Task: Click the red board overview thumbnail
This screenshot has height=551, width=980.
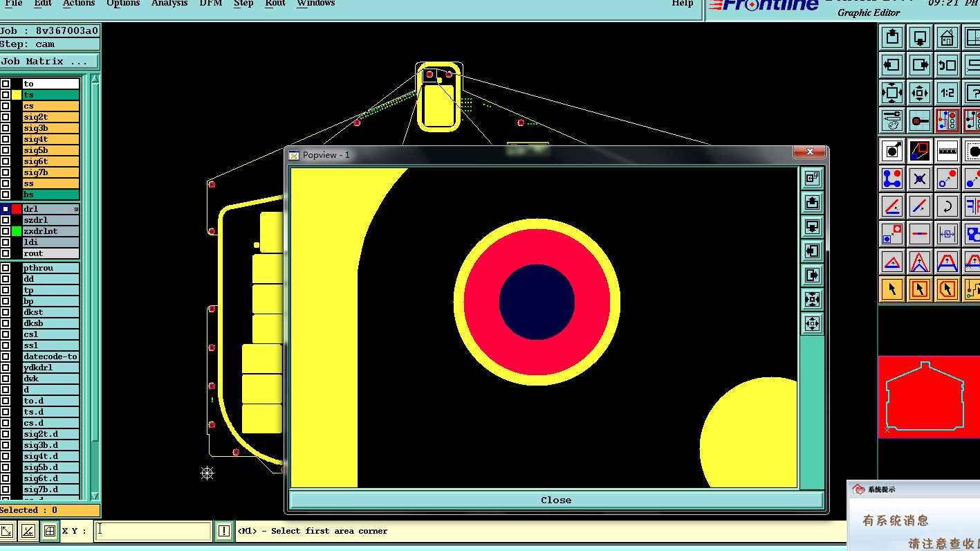Action: [929, 397]
